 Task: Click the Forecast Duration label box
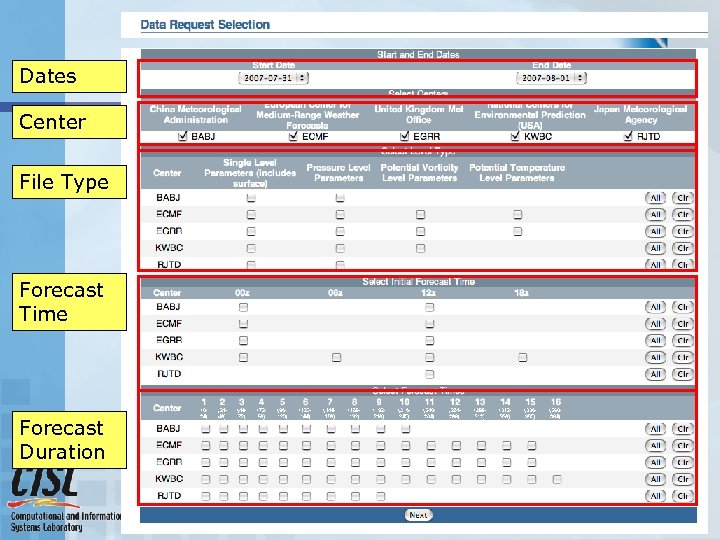point(69,440)
